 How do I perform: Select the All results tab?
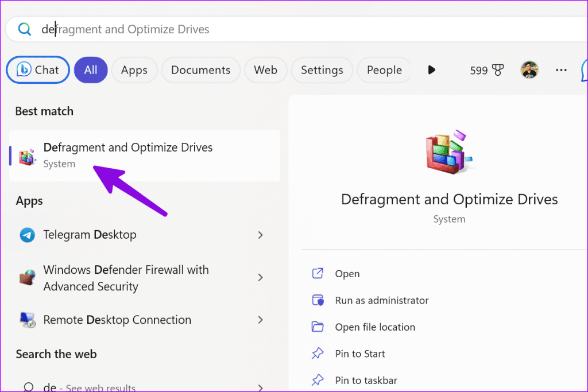pos(90,69)
